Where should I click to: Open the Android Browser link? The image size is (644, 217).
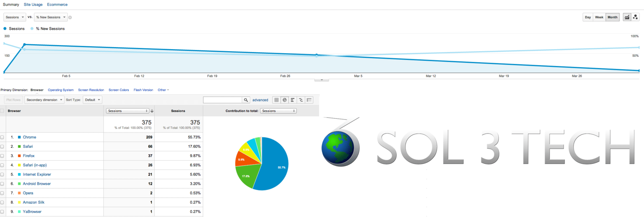[x=37, y=184]
